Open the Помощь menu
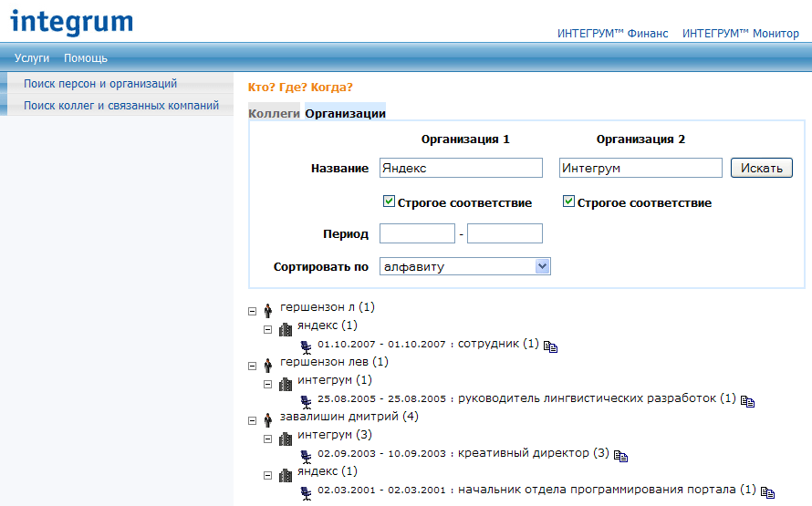This screenshot has width=812, height=506. [x=86, y=58]
